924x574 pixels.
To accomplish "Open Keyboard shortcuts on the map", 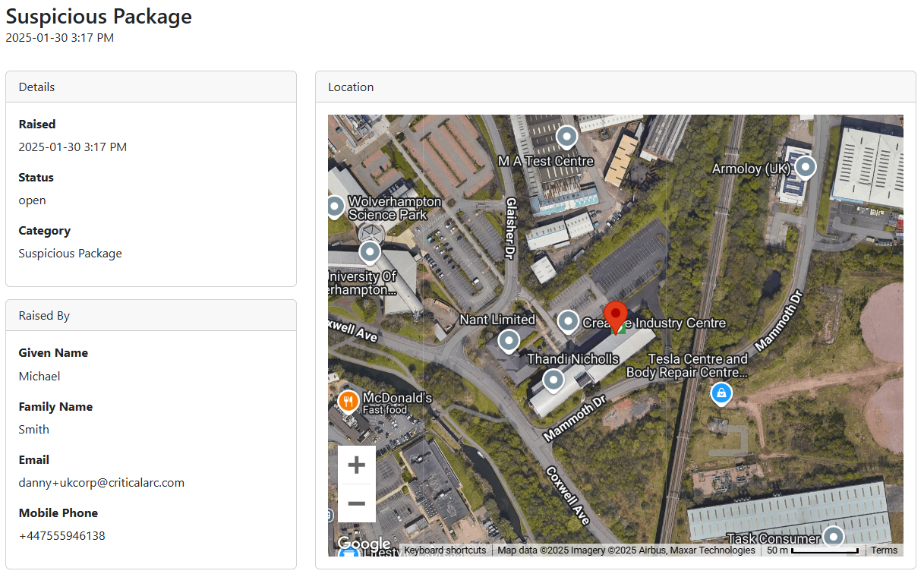I will pos(445,550).
